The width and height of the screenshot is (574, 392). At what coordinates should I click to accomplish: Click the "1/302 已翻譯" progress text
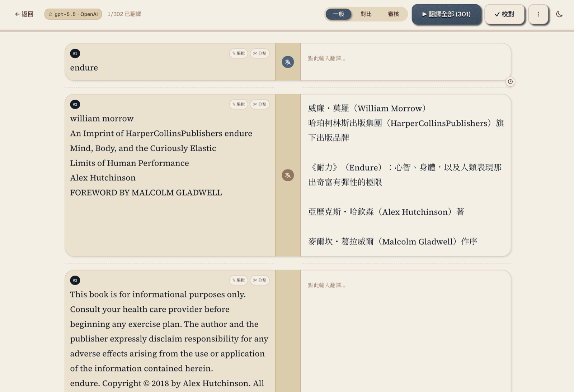[x=124, y=14]
